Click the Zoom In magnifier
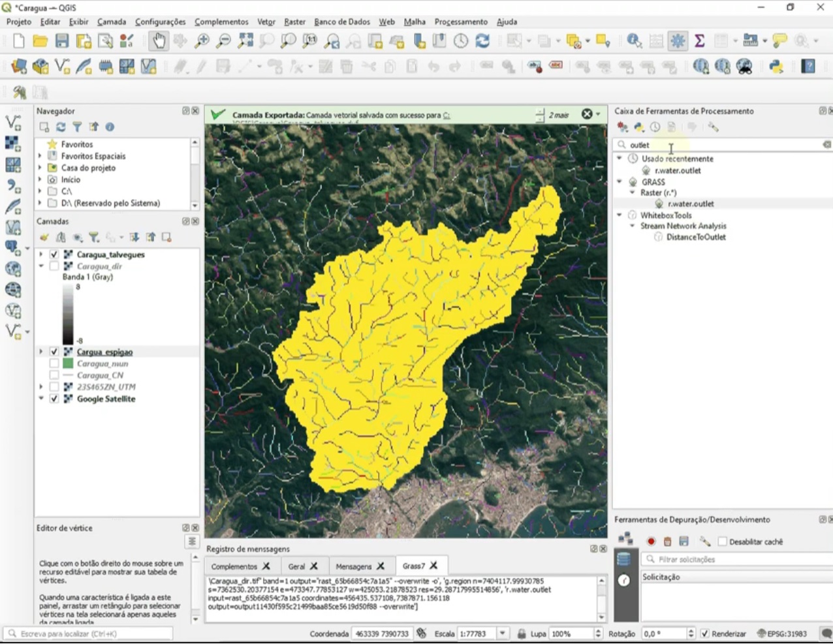 (202, 41)
